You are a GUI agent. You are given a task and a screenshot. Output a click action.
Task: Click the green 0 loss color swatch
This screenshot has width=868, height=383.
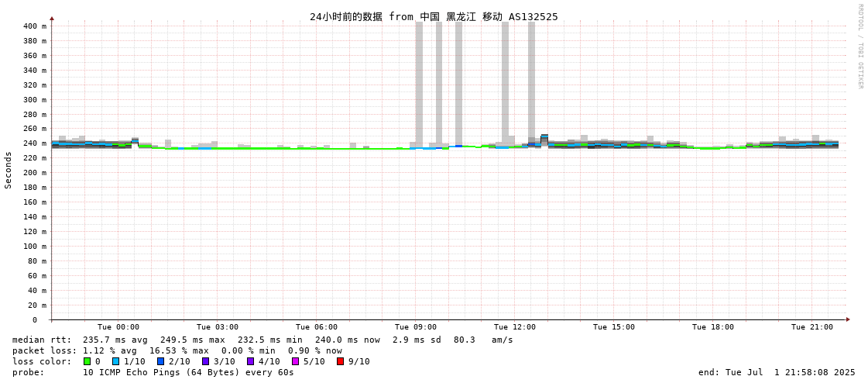pyautogui.click(x=87, y=361)
